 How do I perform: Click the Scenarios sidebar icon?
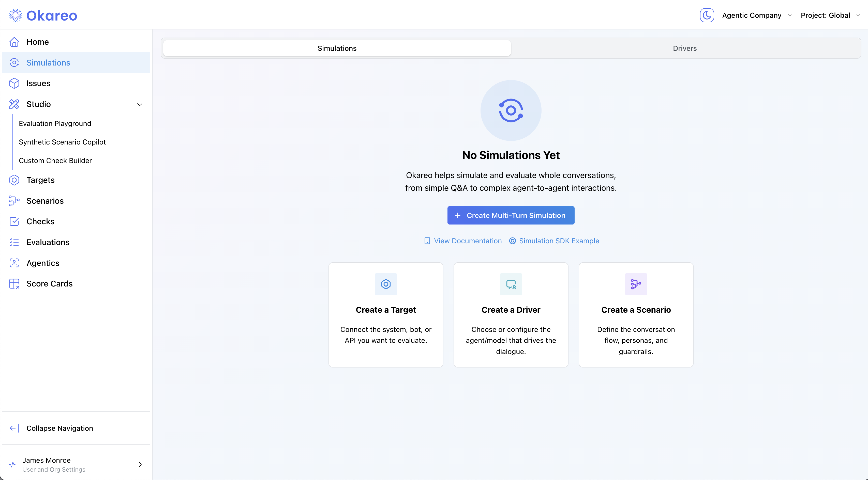point(14,201)
